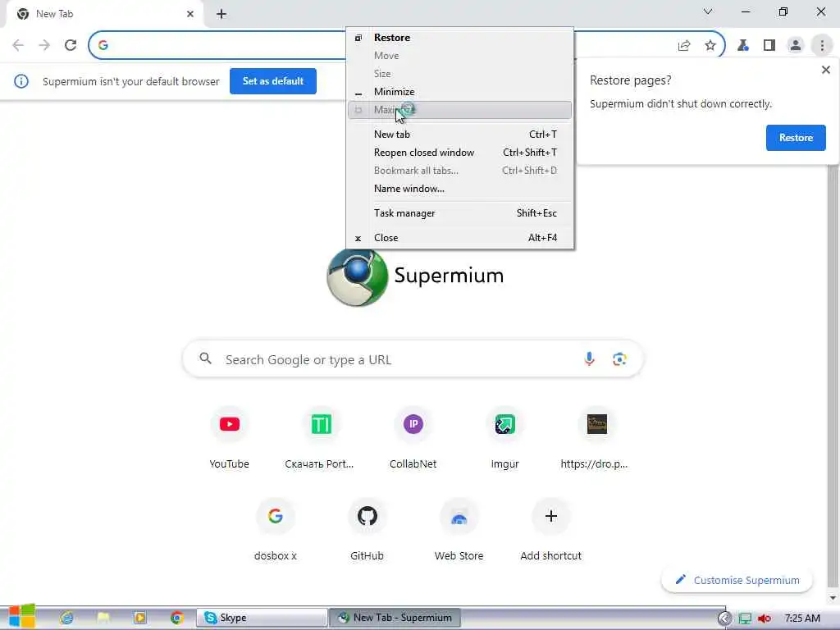Click the browser forward arrow
The image size is (840, 630).
(44, 45)
